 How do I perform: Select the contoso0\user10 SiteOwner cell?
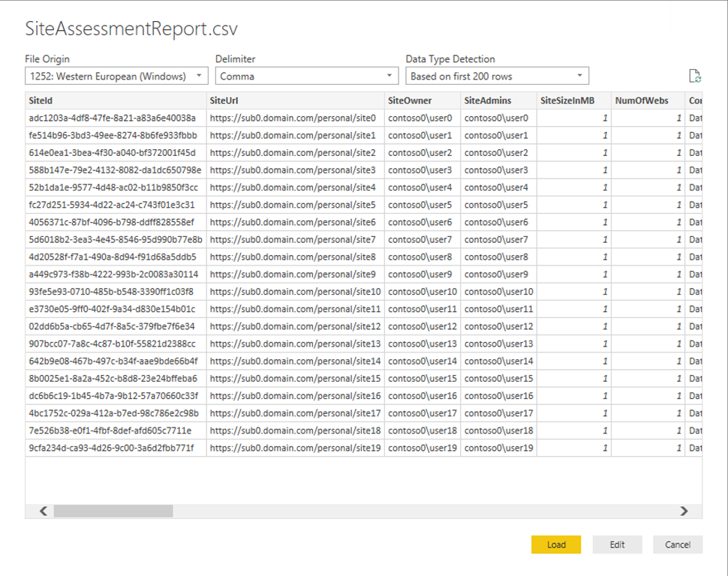tap(423, 292)
